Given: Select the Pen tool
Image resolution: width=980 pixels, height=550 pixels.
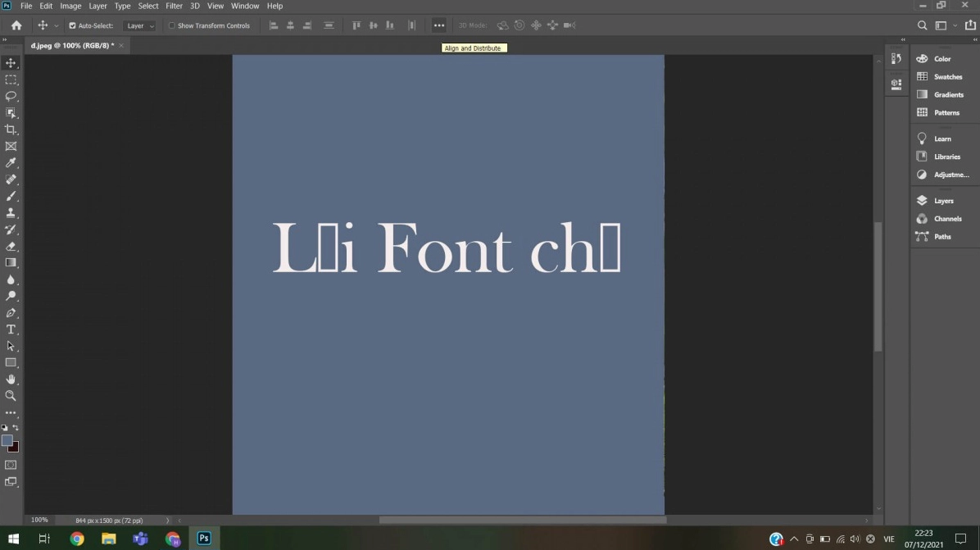Looking at the screenshot, I should [x=11, y=312].
